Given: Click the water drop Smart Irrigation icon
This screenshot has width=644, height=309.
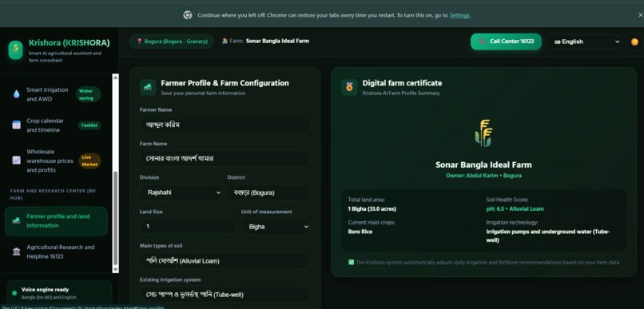Looking at the screenshot, I should pos(17,94).
